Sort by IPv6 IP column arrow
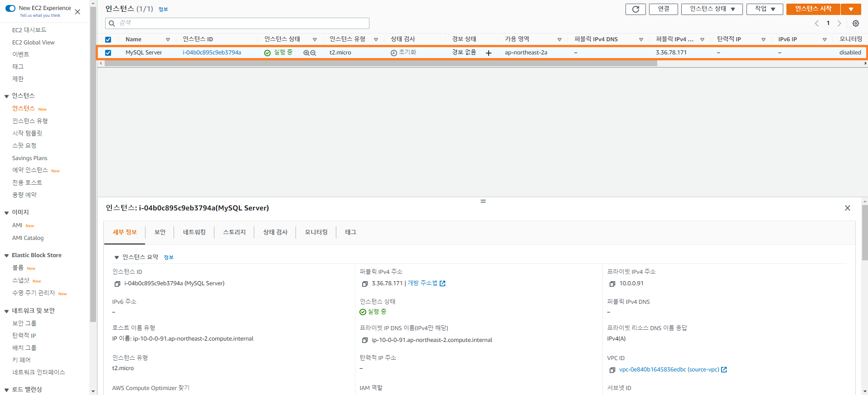 pyautogui.click(x=824, y=40)
